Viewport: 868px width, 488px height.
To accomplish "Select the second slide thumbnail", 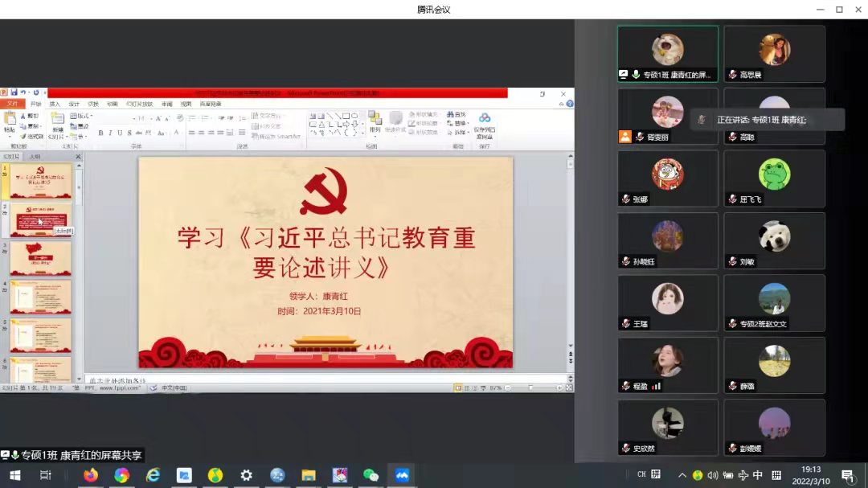I will pos(41,219).
